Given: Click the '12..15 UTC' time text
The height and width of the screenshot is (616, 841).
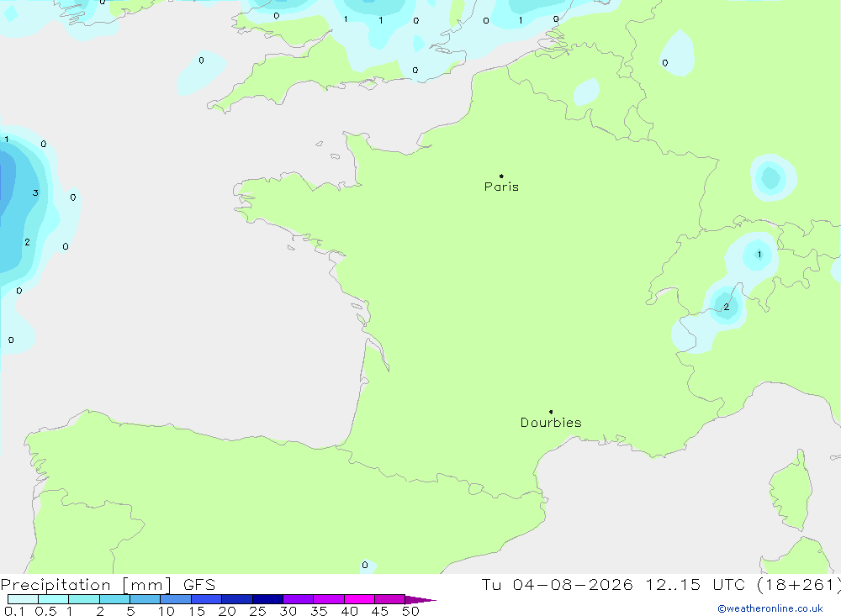Looking at the screenshot, I should pyautogui.click(x=696, y=585).
